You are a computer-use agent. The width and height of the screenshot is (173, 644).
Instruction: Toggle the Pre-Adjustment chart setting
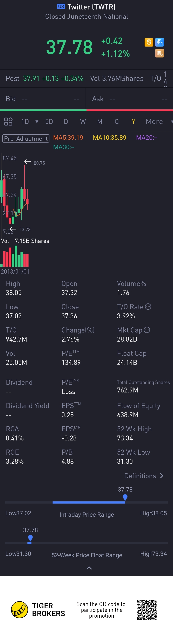pyautogui.click(x=26, y=138)
